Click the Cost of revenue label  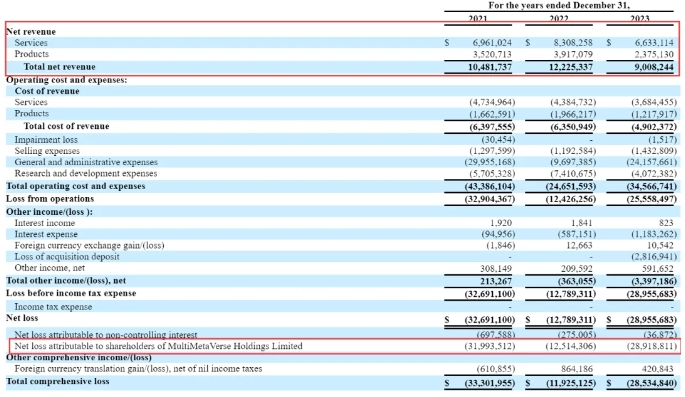point(47,91)
